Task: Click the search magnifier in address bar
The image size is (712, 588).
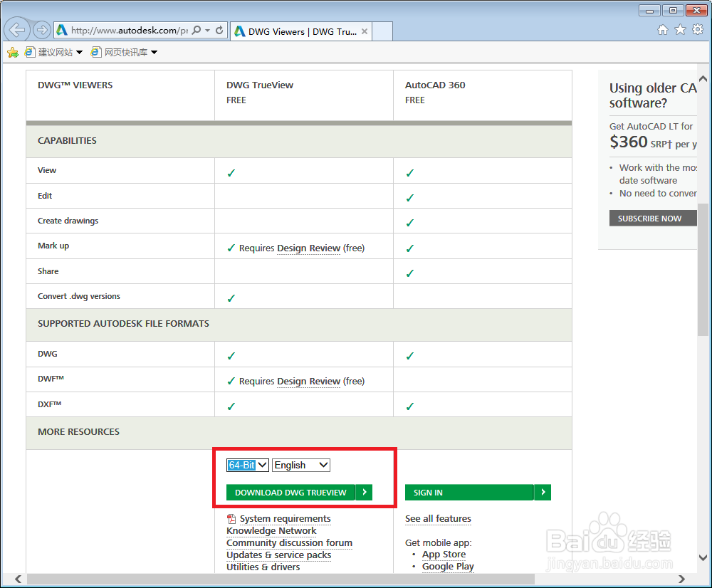Action: coord(197,30)
